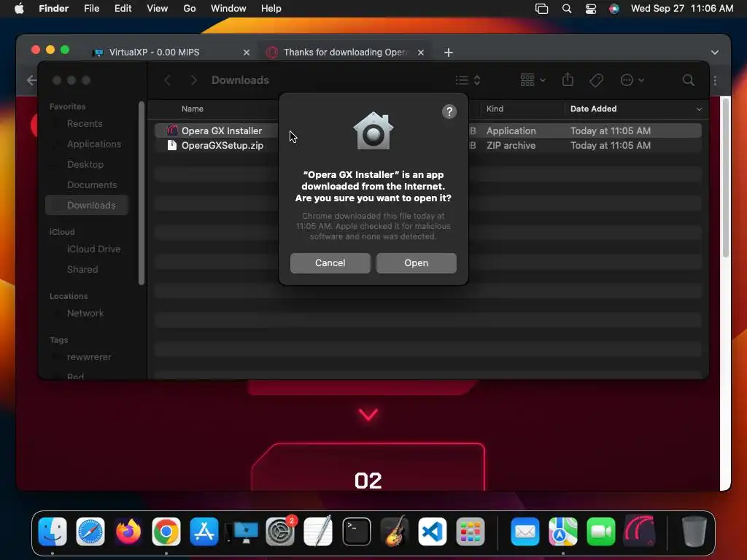
Task: Open the Finder group-by dropdown
Action: tap(533, 80)
